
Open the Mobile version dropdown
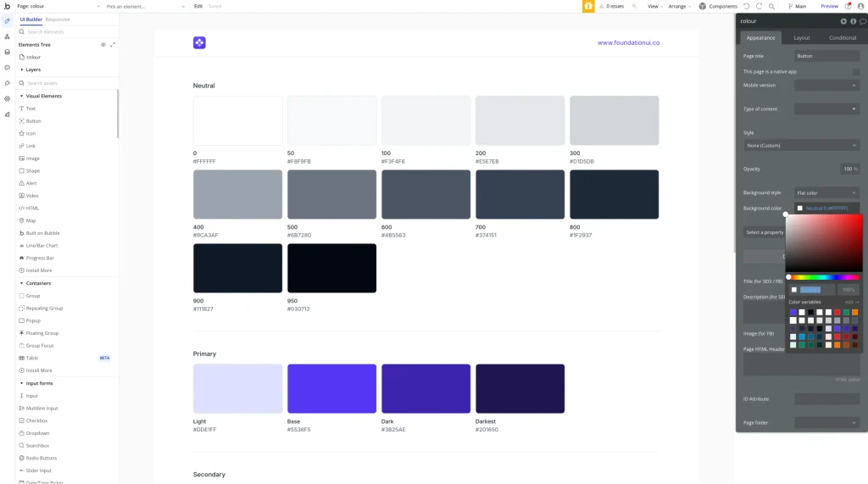pyautogui.click(x=826, y=86)
